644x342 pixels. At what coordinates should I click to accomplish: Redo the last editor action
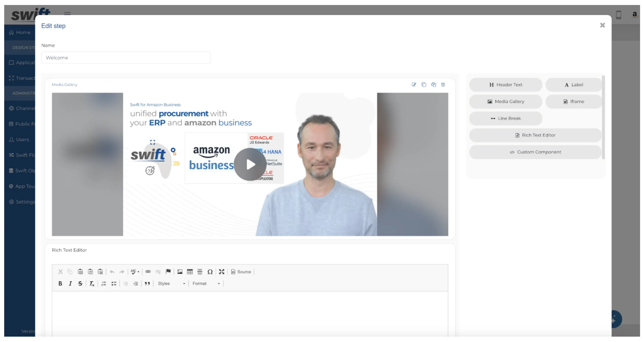tap(122, 272)
